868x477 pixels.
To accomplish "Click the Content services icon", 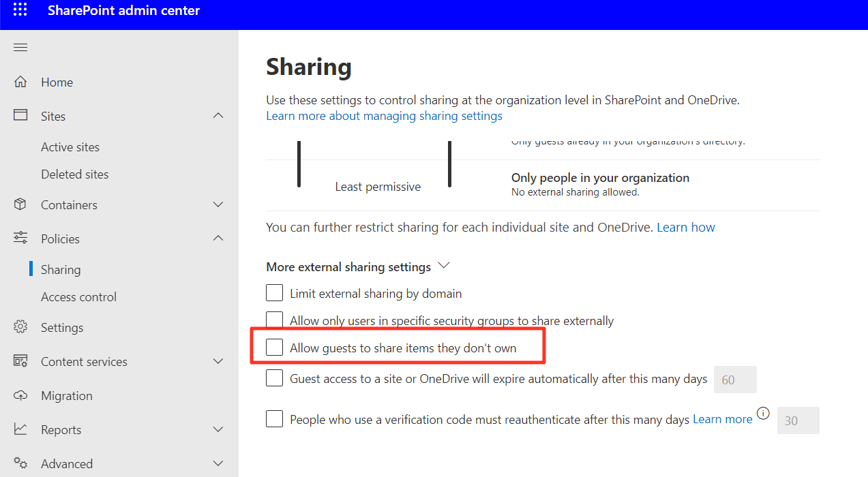I will point(20,361).
